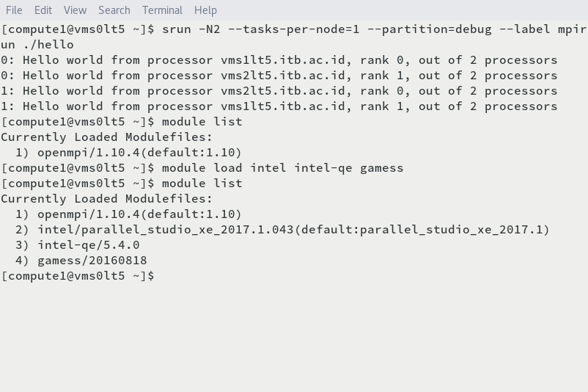Image resolution: width=588 pixels, height=392 pixels.
Task: Click the 'module load intel intel-qe gamess' command
Action: tap(282, 168)
